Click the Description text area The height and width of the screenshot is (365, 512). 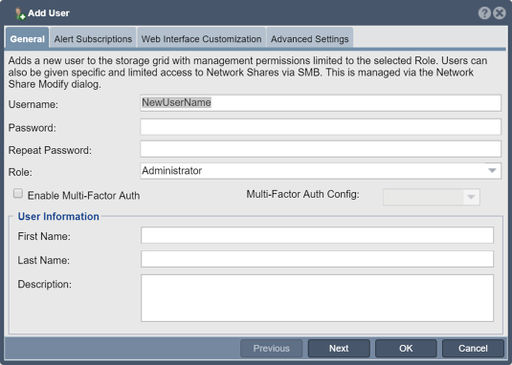coord(317,298)
